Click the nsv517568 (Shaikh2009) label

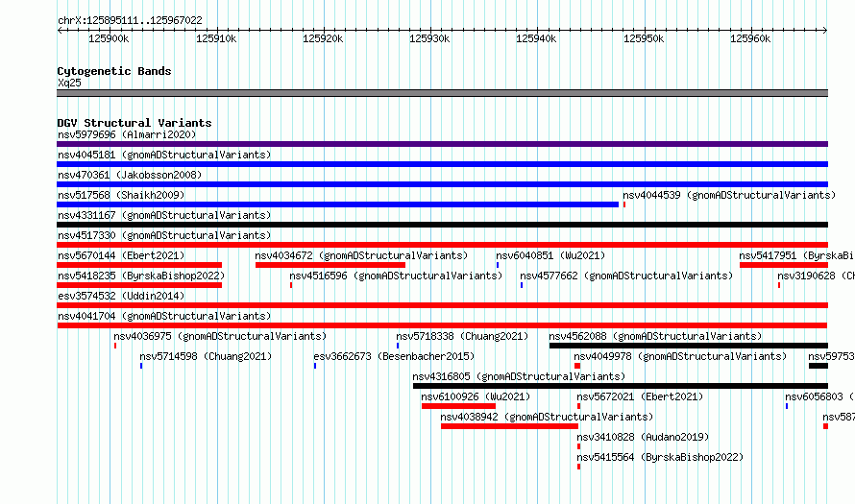click(x=121, y=195)
